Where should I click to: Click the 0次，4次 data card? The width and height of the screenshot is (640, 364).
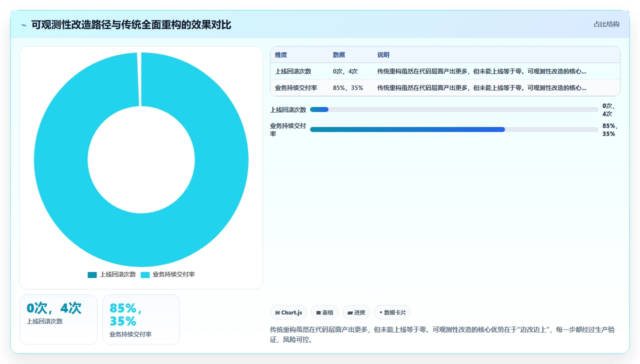click(x=58, y=319)
